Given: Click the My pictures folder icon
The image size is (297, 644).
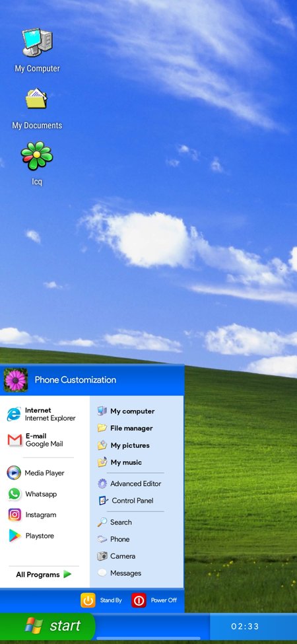Looking at the screenshot, I should click(102, 445).
